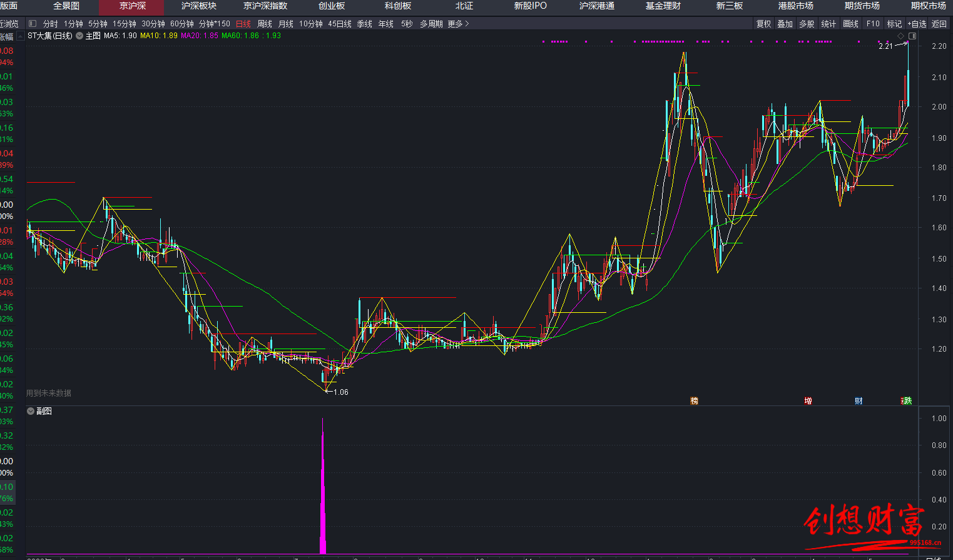Open the 京沪深指数 tab
Screen dimensions: 953x560
click(265, 6)
